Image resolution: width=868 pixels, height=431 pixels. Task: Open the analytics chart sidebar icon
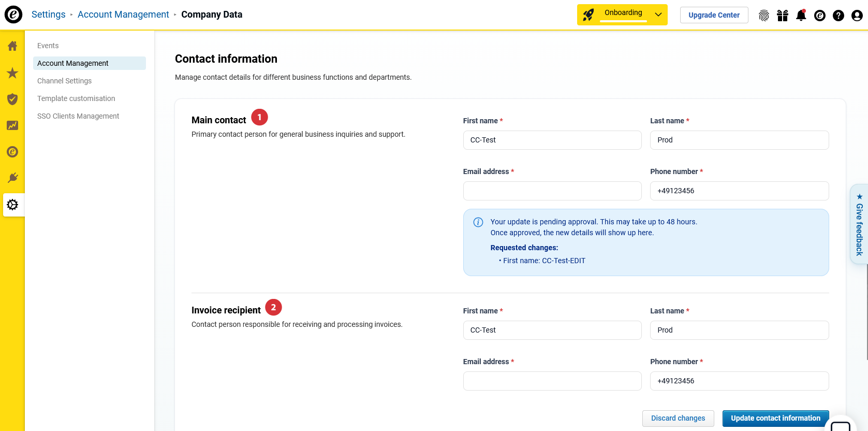pos(12,125)
